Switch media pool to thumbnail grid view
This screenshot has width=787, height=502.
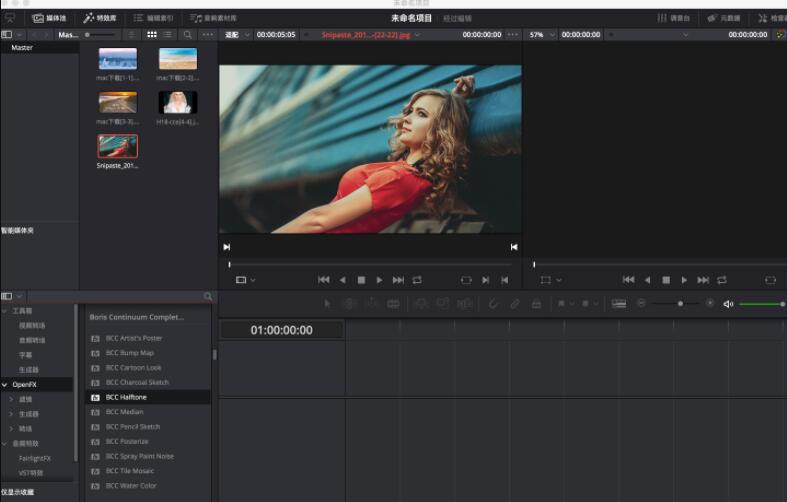pyautogui.click(x=152, y=35)
